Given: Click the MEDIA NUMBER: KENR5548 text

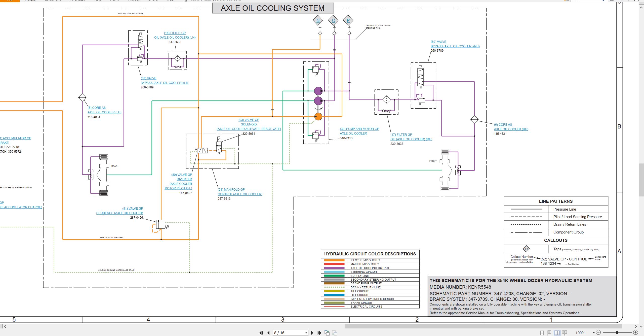Looking at the screenshot, I should [460, 287].
